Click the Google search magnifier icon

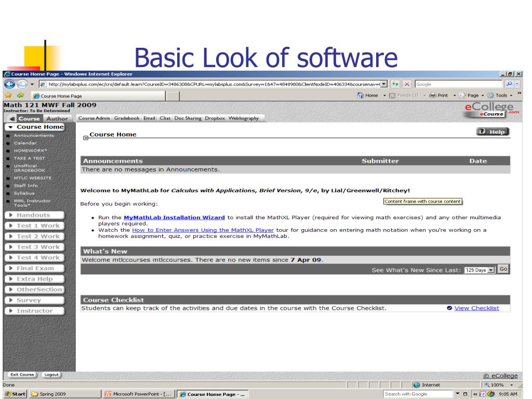[509, 84]
